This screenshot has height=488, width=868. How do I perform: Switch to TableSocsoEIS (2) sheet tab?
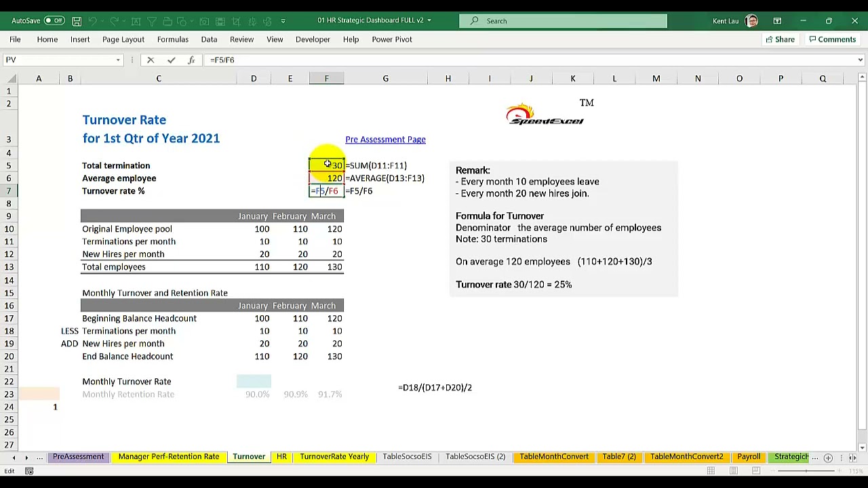pos(475,457)
